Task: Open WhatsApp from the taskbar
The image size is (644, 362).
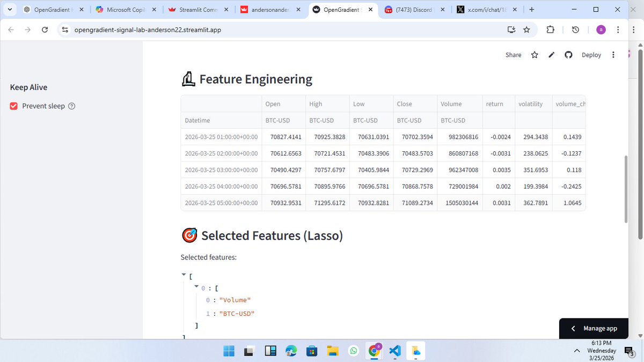Action: 353,351
